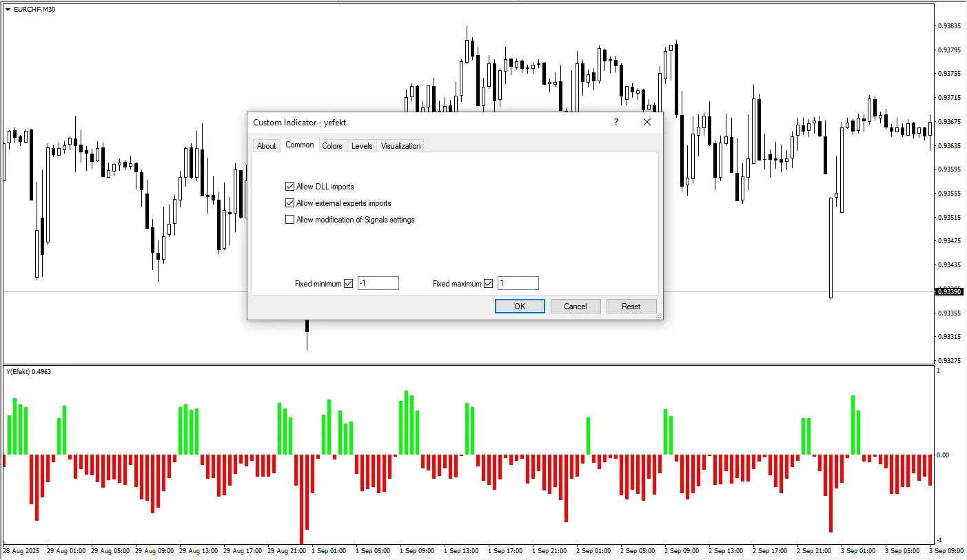The image size is (967, 560).
Task: Toggle the Fixed maximum checkbox
Action: point(489,284)
